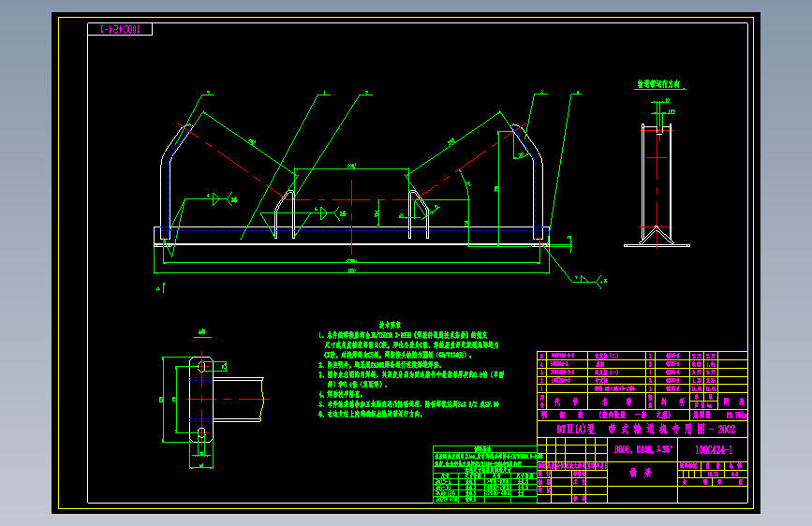Click the '附注' remarks column header
The width and height of the screenshot is (812, 526).
point(732,402)
